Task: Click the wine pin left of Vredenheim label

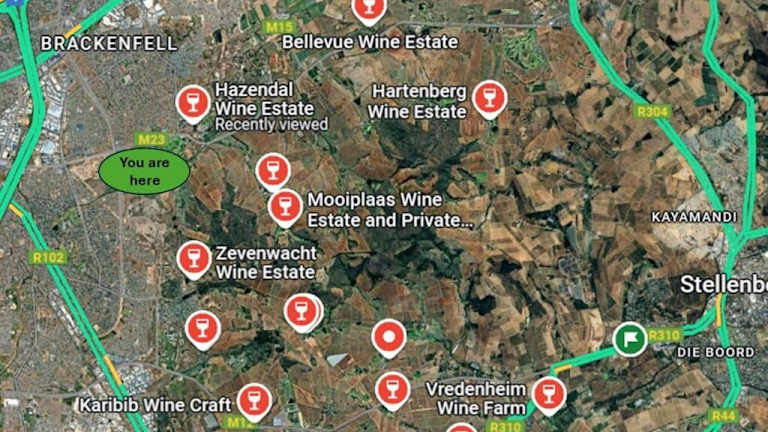Action: click(393, 390)
